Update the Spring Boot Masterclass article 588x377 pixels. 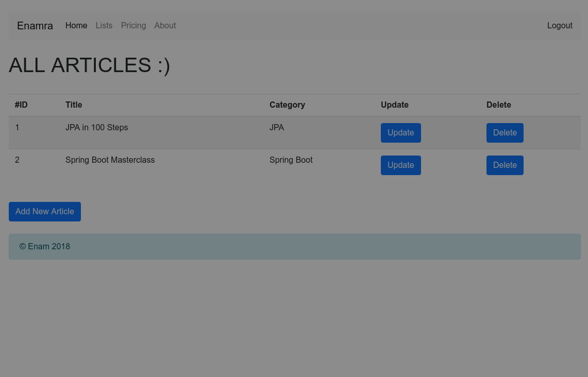click(x=400, y=165)
